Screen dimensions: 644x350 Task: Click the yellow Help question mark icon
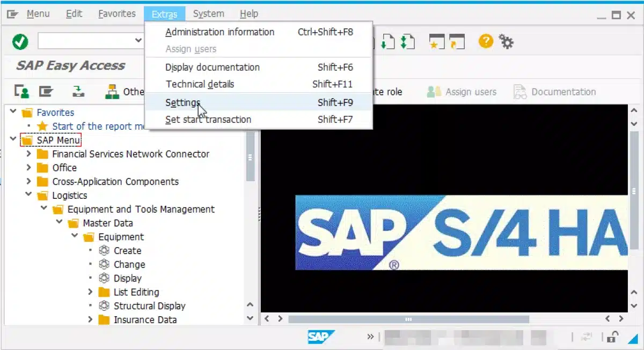(x=486, y=41)
